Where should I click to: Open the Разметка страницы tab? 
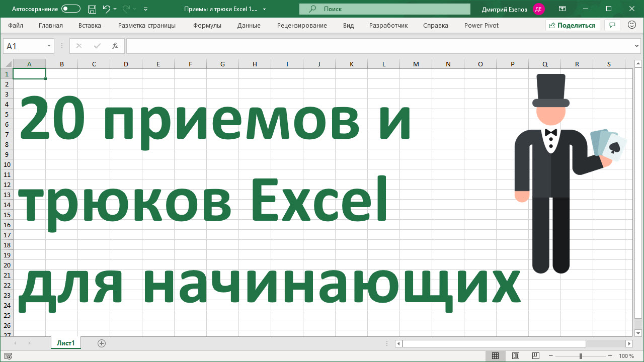coord(147,25)
